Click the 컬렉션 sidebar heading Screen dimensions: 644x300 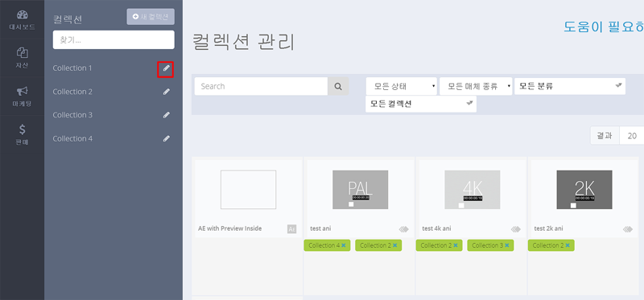(x=68, y=19)
